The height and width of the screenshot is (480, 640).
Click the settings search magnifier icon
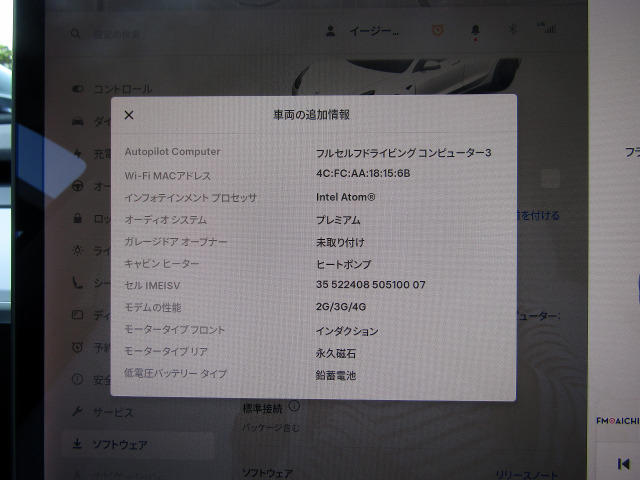pos(76,33)
